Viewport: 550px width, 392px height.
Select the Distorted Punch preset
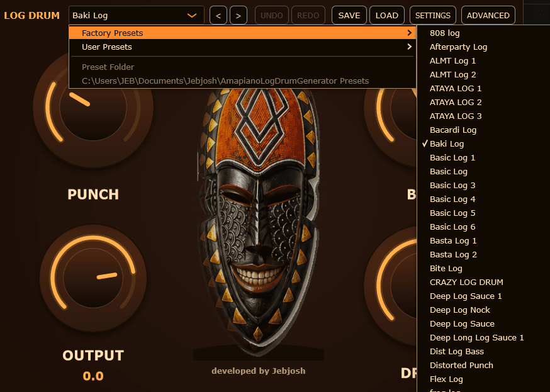coord(484,366)
